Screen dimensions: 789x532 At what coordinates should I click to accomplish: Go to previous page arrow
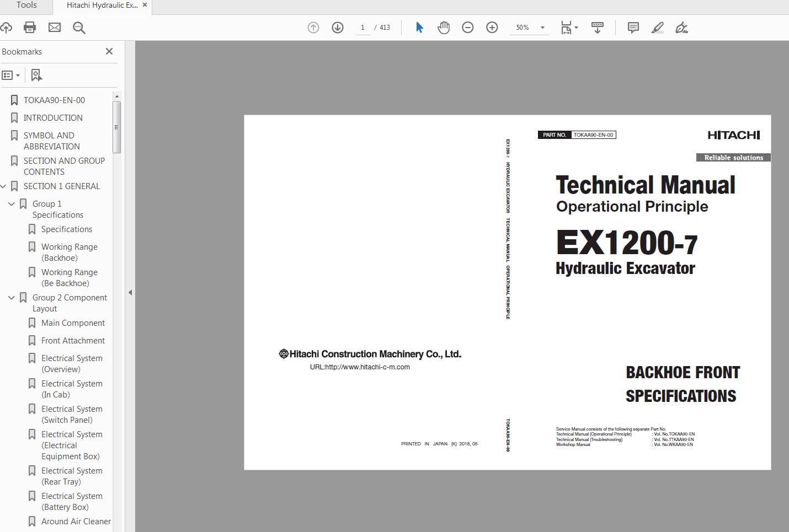pos(313,28)
